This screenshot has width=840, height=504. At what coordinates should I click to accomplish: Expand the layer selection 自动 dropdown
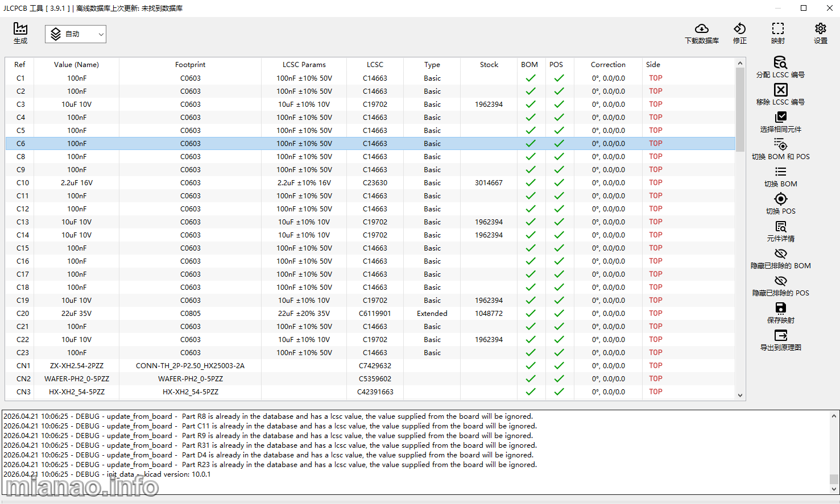pos(76,34)
